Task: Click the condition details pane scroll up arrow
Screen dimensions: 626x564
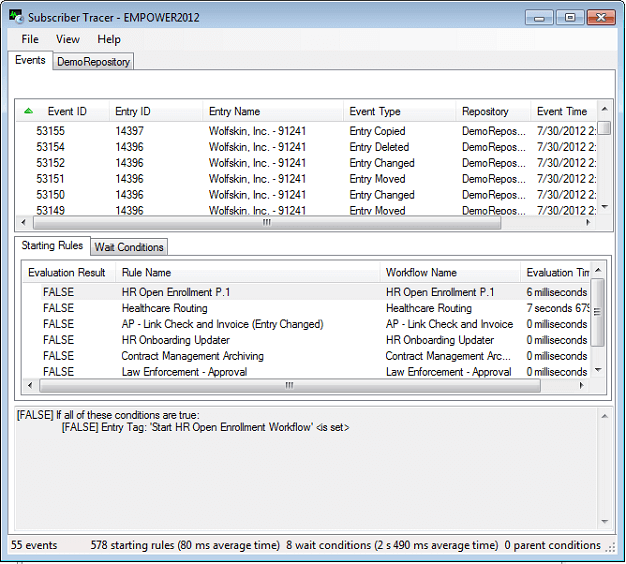Action: 605,416
